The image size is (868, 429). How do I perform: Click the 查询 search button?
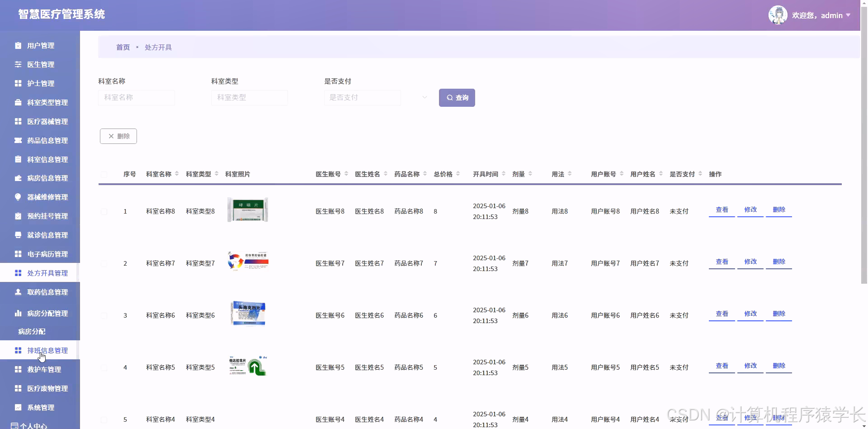(x=457, y=98)
